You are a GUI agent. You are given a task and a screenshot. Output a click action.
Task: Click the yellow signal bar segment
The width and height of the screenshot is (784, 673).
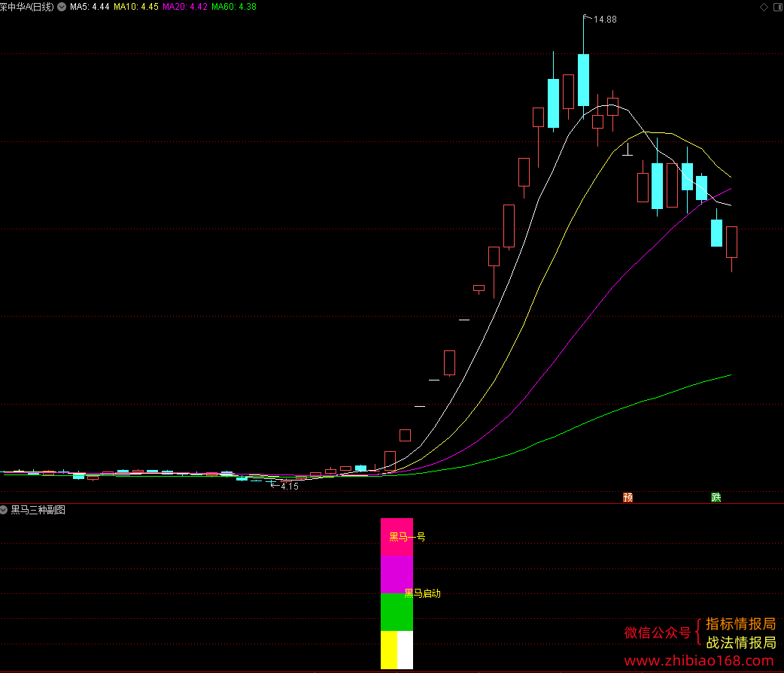click(389, 650)
